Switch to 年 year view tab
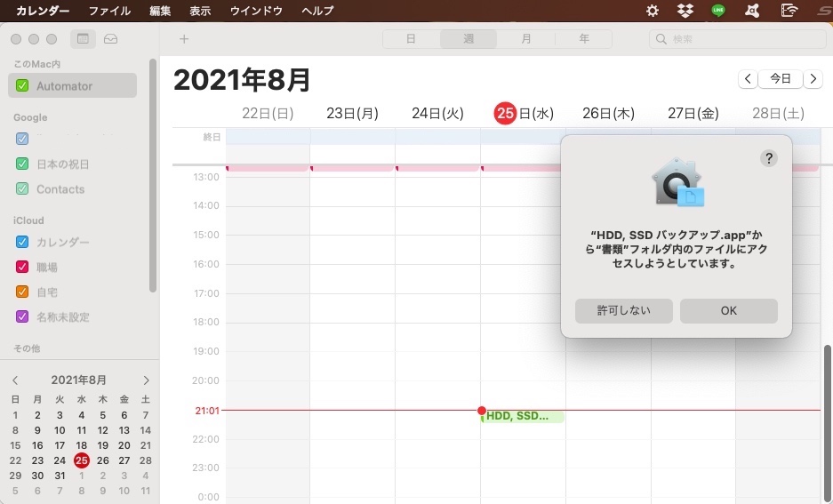This screenshot has height=504, width=833. tap(584, 39)
